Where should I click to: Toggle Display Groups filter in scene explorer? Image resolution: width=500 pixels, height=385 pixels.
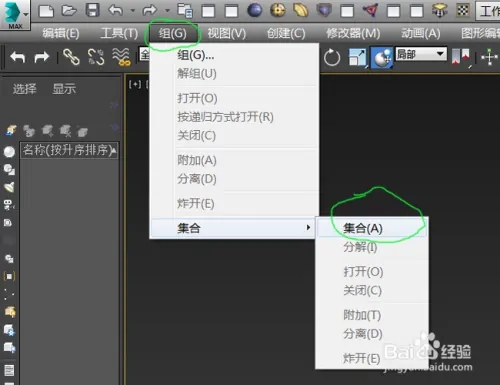9,259
